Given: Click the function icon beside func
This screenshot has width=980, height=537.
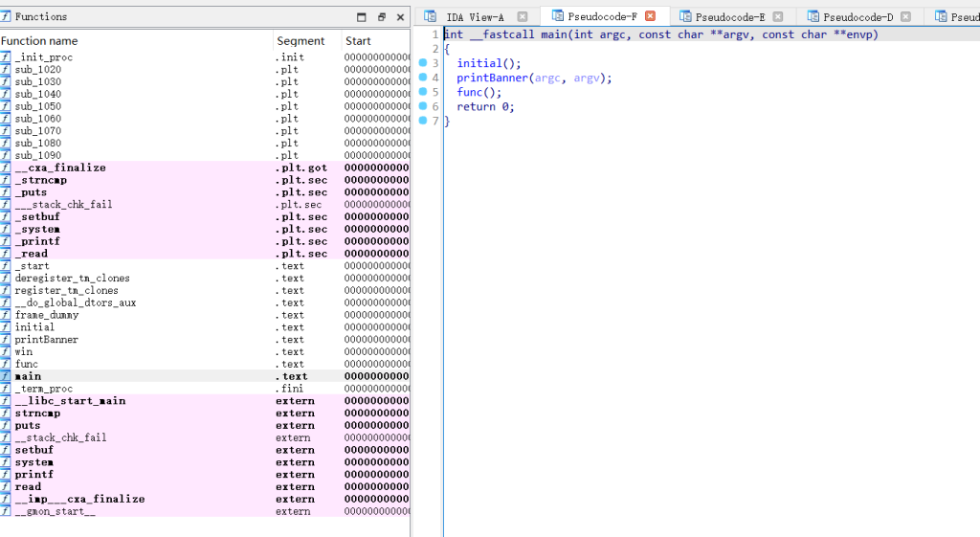Looking at the screenshot, I should point(6,364).
